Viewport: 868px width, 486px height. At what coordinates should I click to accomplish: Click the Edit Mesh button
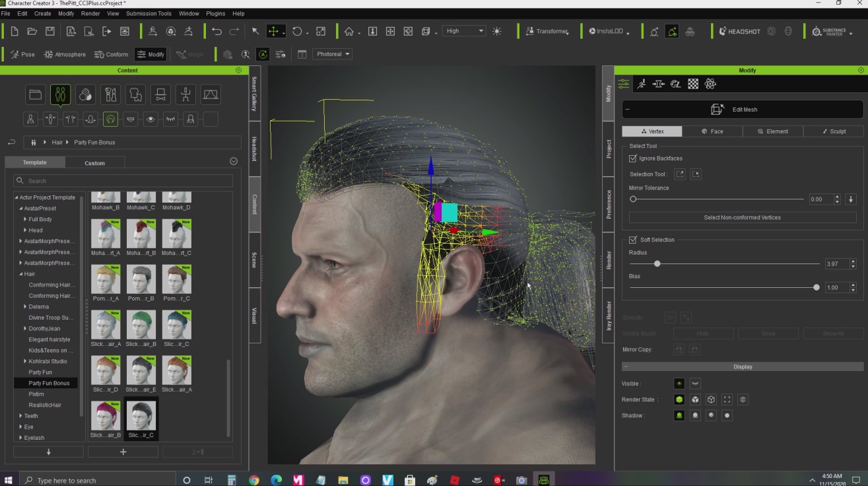click(x=743, y=110)
